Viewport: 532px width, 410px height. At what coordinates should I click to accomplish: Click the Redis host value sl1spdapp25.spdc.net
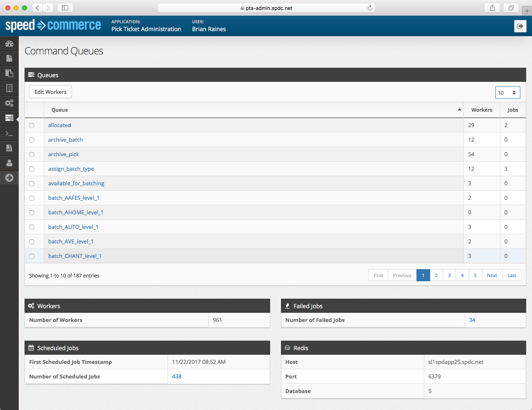coord(456,362)
